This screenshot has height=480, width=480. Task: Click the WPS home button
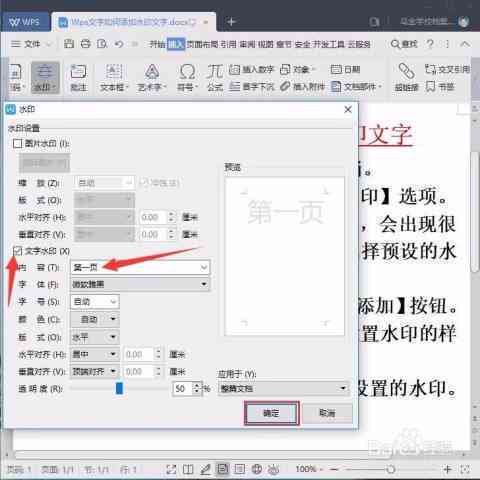tap(25, 22)
